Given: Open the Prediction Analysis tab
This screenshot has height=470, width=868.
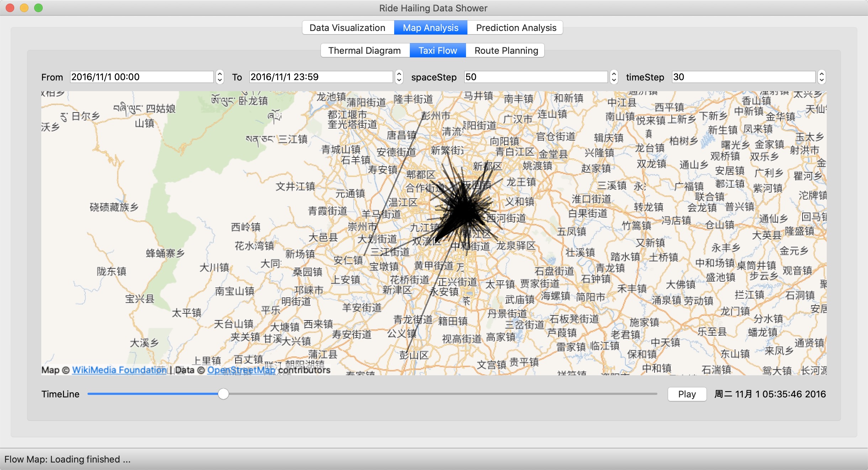Looking at the screenshot, I should pyautogui.click(x=516, y=28).
